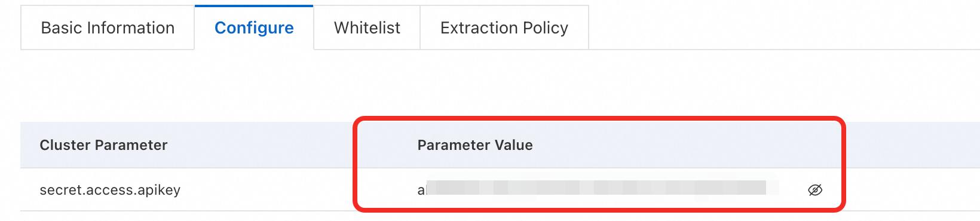Switch to the Whitelist tab
Screen dimensions: 980x221
(367, 27)
